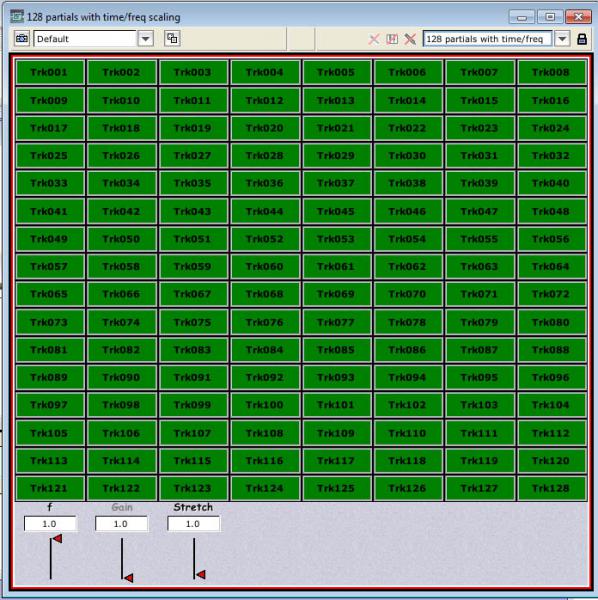The height and width of the screenshot is (600, 598).
Task: Toggle partial track Trk001
Action: (49, 72)
